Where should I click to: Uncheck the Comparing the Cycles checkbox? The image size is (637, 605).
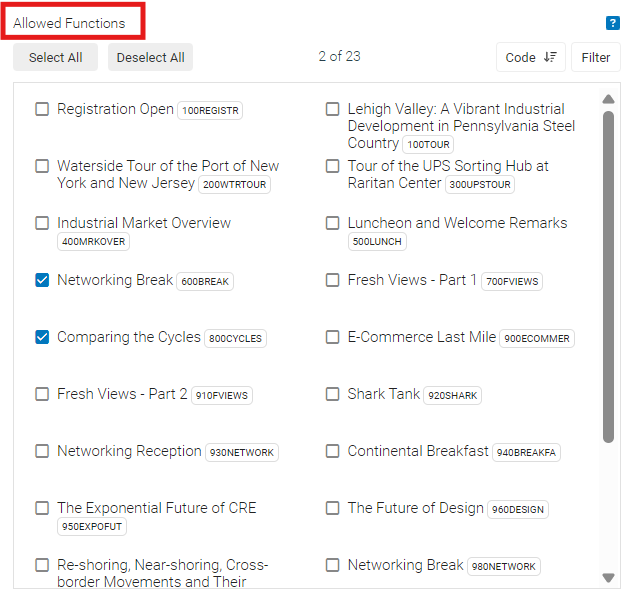[42, 337]
